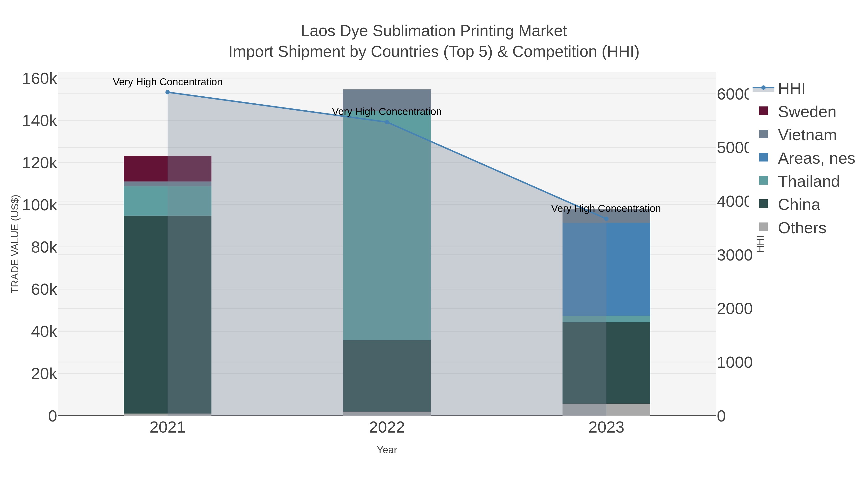
Task: Click the Others segment of the 2023 bar
Action: [606, 409]
